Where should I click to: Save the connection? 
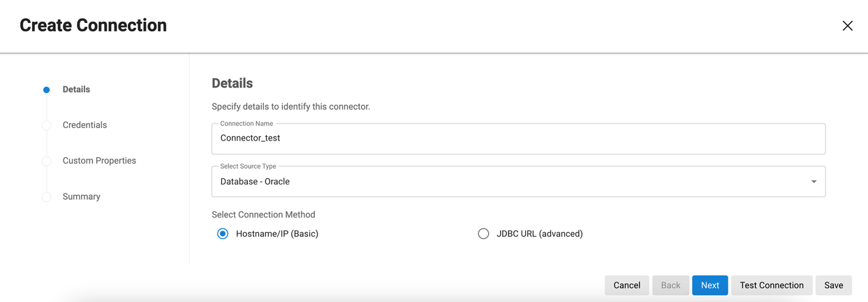point(833,285)
